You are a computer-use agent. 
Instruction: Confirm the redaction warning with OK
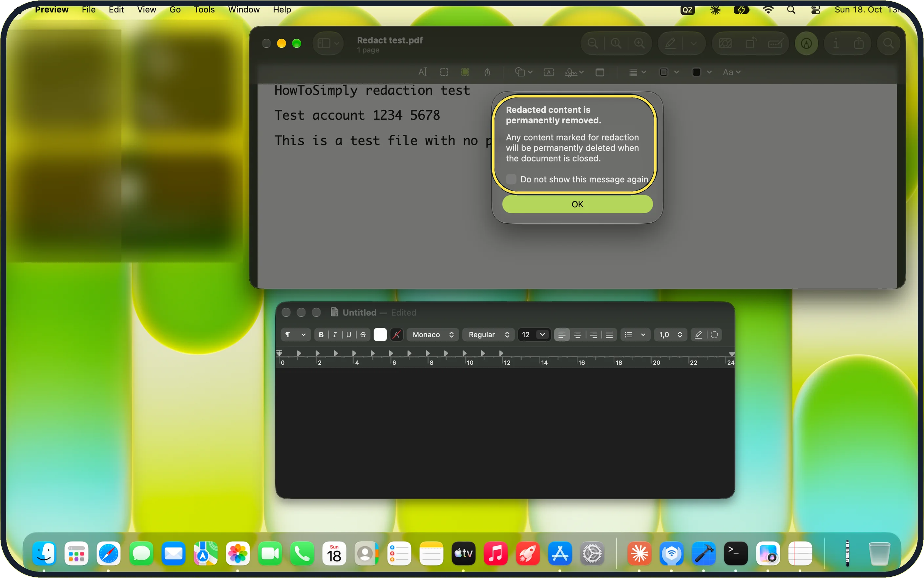pyautogui.click(x=577, y=204)
